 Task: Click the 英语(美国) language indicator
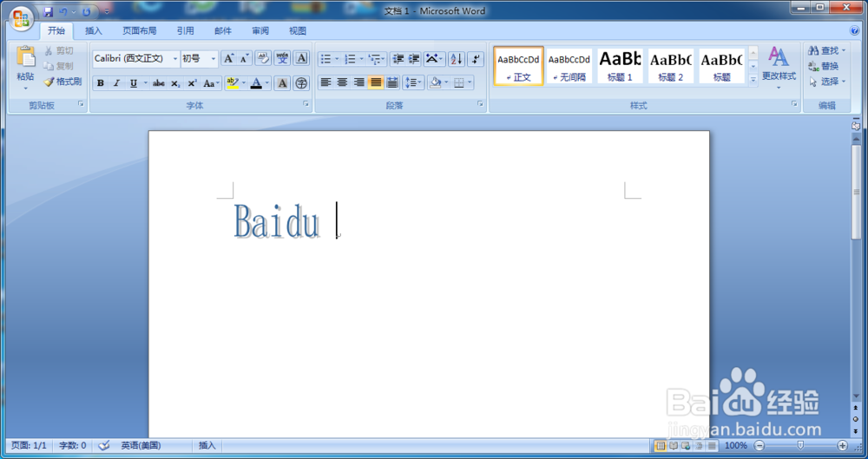click(x=141, y=446)
